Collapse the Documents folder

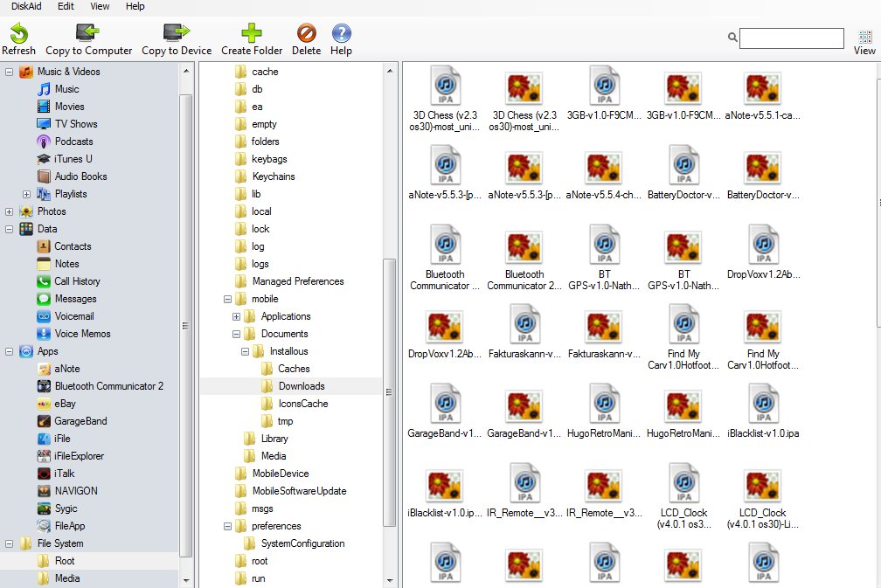pos(237,334)
